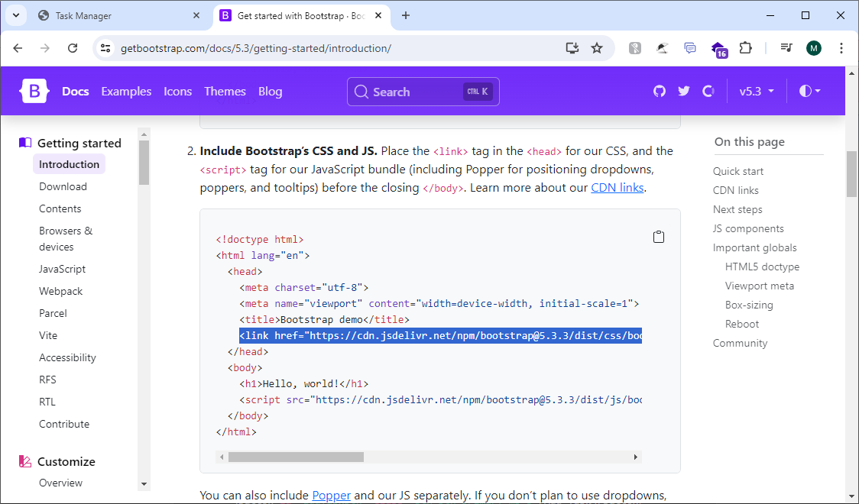Image resolution: width=859 pixels, height=504 pixels.
Task: Go forward in browser history
Action: tap(45, 48)
